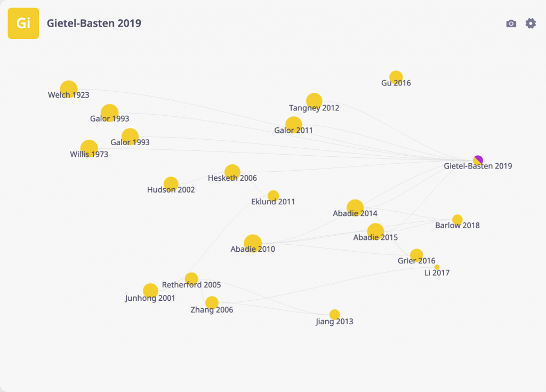Screen dimensions: 546x392
Task: Select the Jiang 2013 paper node
Action: click(334, 313)
